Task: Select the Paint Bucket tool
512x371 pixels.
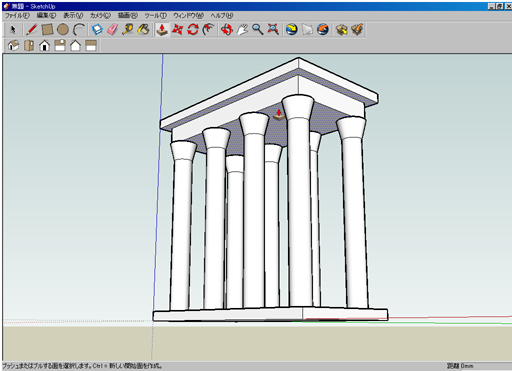Action: 144,30
